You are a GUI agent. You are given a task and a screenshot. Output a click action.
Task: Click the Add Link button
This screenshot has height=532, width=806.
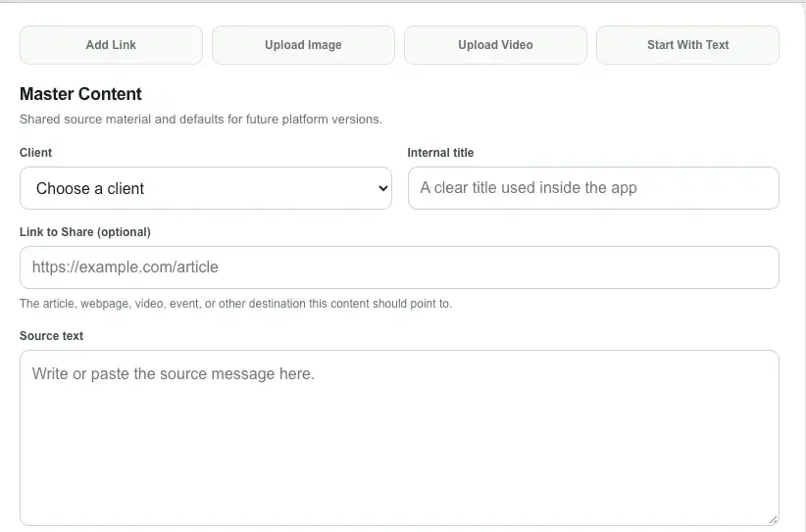pos(111,45)
